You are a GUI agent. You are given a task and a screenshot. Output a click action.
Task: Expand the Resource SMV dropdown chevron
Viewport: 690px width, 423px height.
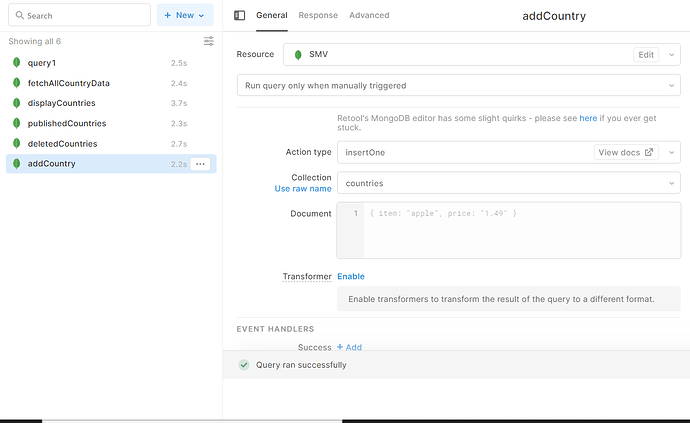coord(672,55)
